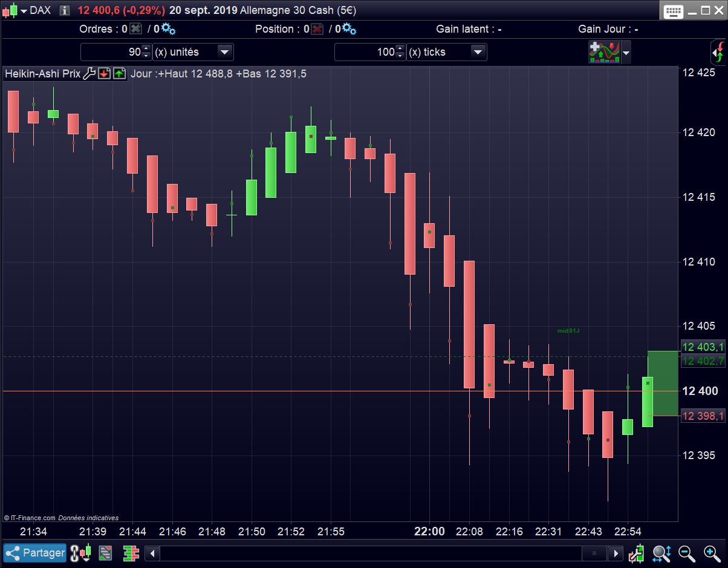Cancel pending orders with the Ordres X icon

(135, 29)
